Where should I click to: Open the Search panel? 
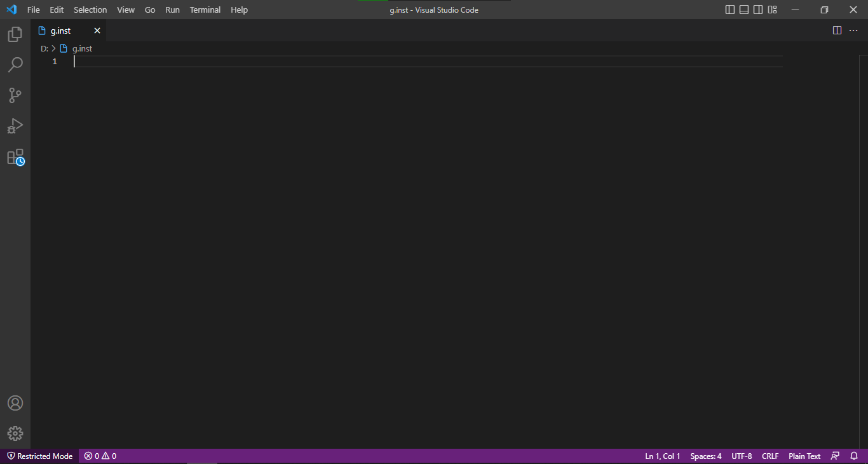15,64
